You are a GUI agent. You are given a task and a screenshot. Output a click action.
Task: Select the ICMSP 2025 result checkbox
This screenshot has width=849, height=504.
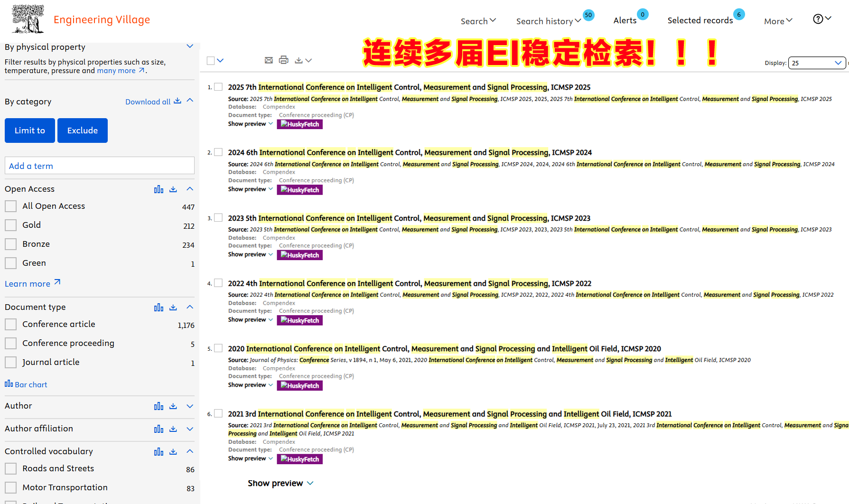[218, 87]
